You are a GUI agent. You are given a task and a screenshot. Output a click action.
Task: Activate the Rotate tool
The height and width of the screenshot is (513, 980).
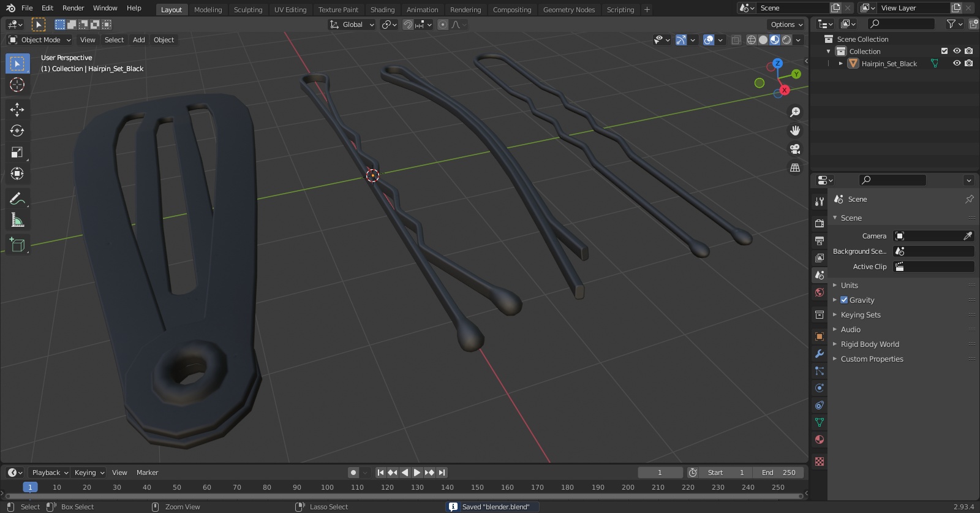click(x=17, y=131)
